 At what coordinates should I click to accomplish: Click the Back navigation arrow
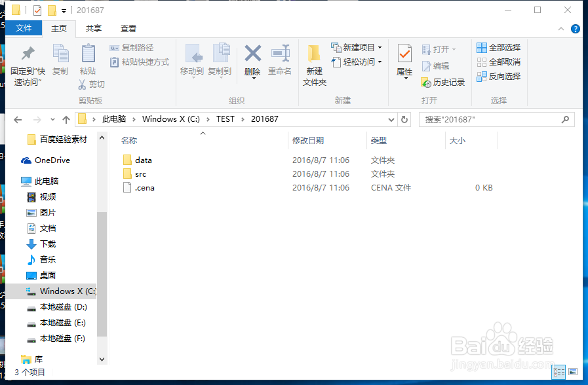tap(18, 120)
